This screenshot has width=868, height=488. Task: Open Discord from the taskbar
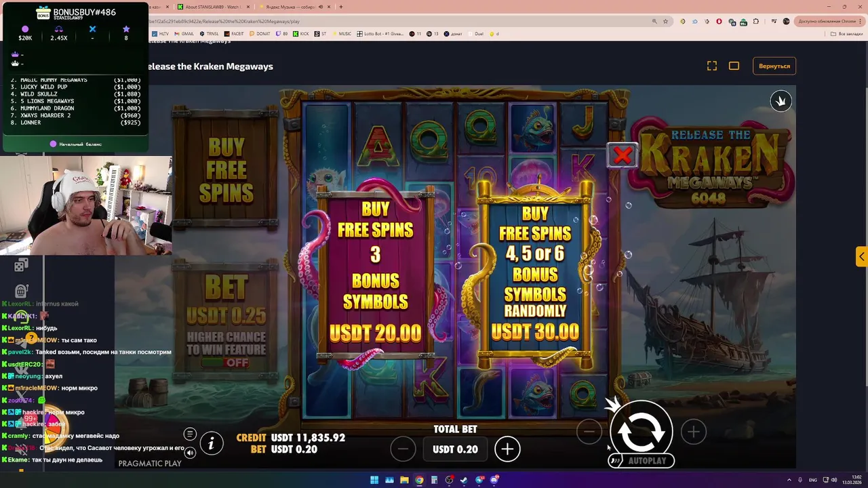coord(494,480)
